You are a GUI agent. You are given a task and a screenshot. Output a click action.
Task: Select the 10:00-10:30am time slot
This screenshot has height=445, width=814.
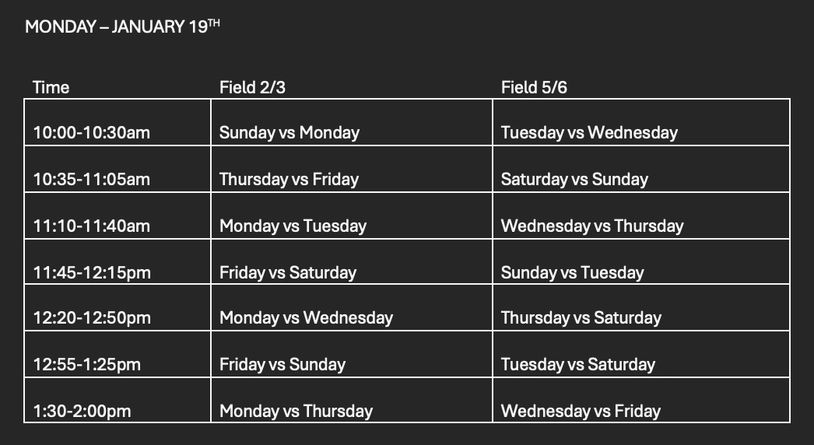click(91, 132)
